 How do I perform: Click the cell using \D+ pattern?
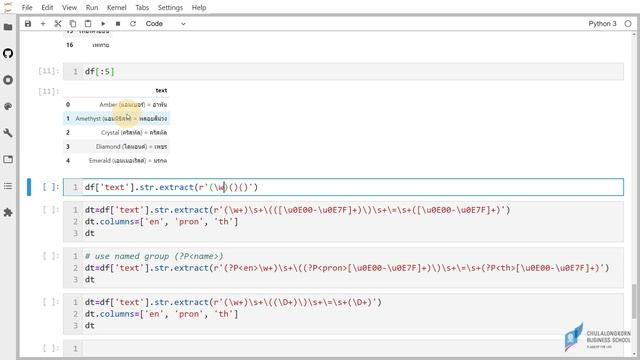coord(343,314)
